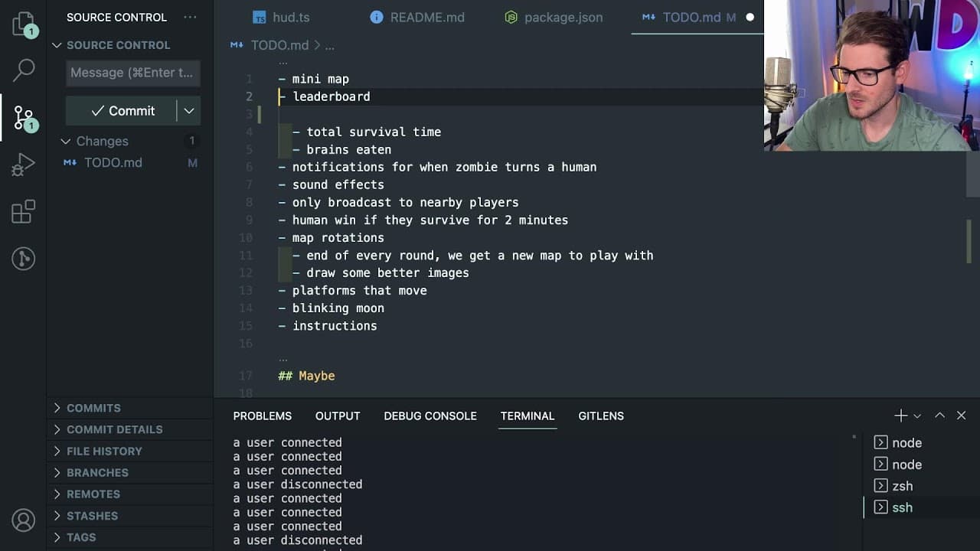
Task: Click the 'platforms that move' line
Action: click(359, 290)
